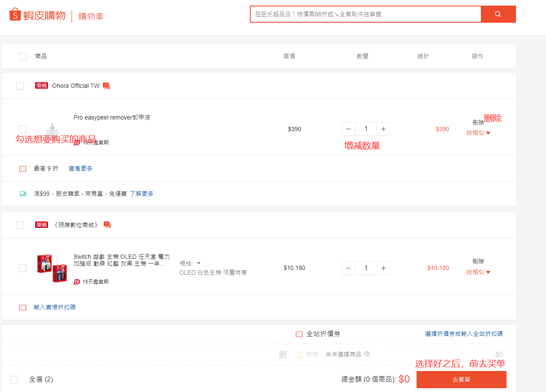
Task: Open the Switch OLED product thumbnail
Action: coord(51,268)
